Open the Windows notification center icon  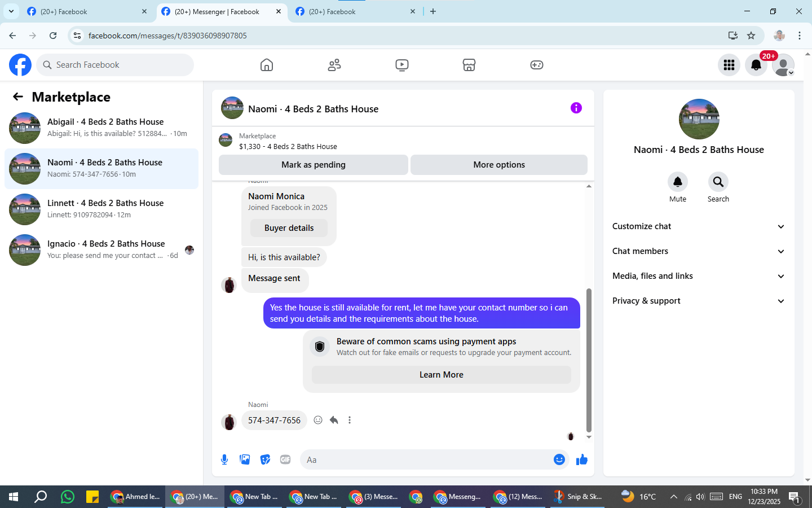click(795, 497)
